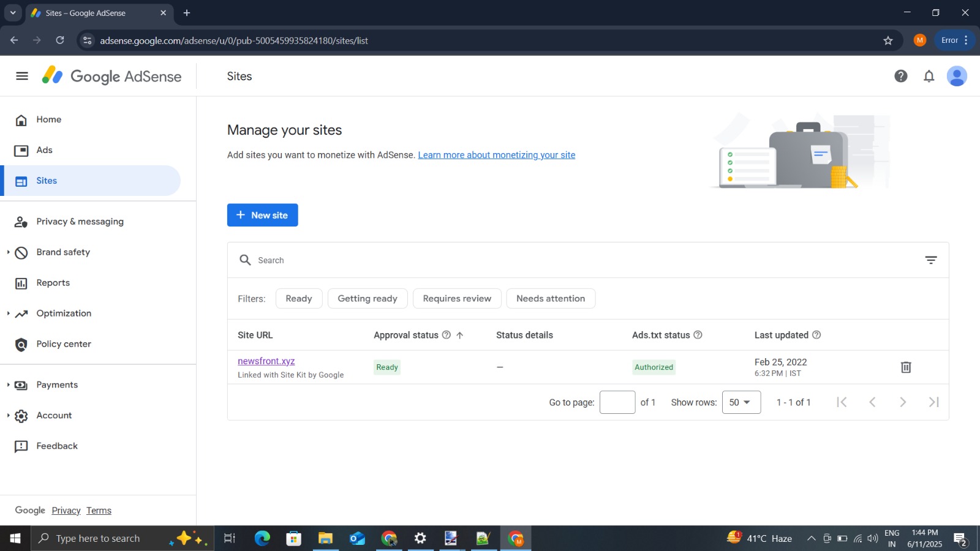Open the Privacy footer link
Screen dimensions: 980x551
[x=66, y=511]
